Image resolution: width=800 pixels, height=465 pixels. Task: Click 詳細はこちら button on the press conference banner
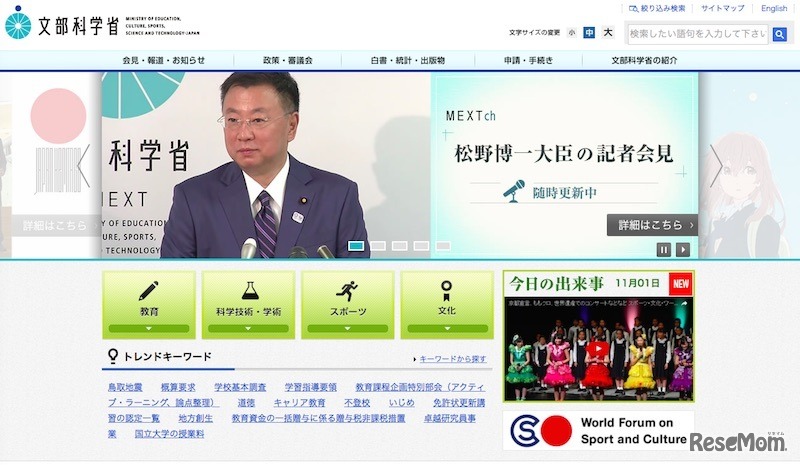[652, 225]
